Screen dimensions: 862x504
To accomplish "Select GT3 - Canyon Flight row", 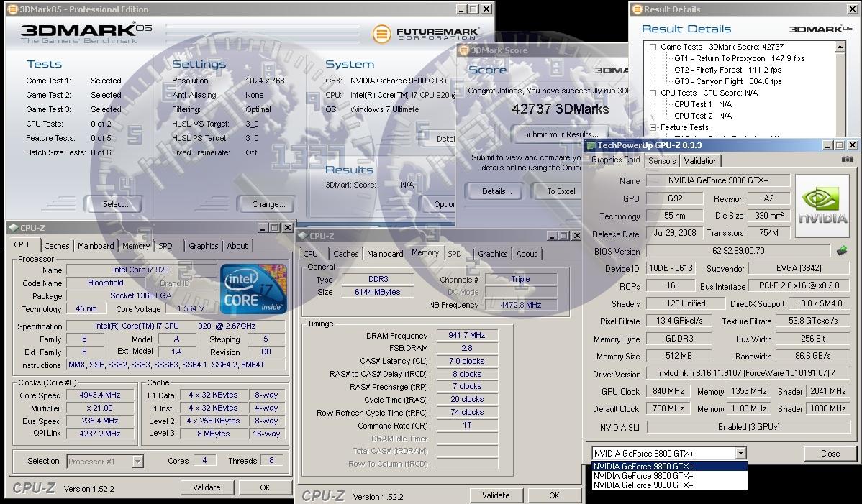I will pos(728,81).
